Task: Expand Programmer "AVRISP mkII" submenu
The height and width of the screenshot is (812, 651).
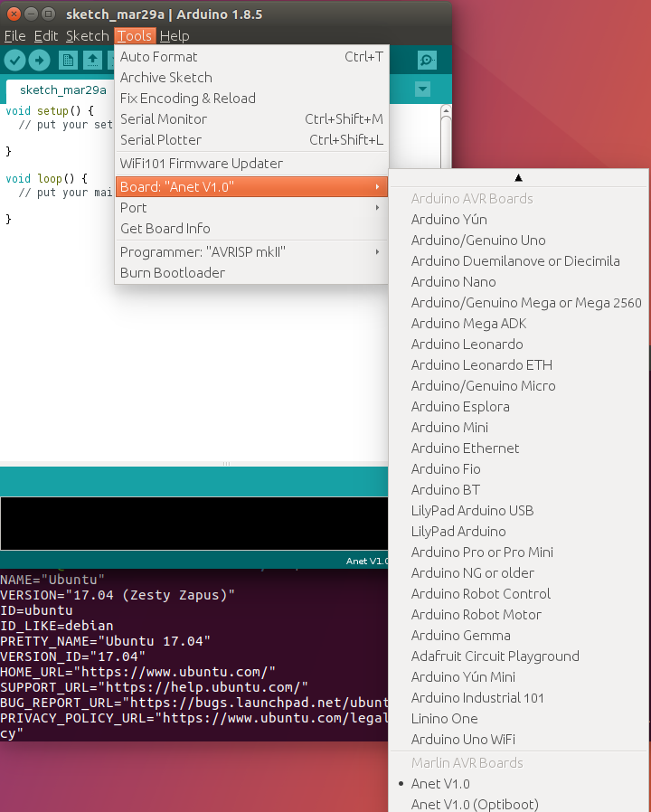Action: pyautogui.click(x=251, y=251)
